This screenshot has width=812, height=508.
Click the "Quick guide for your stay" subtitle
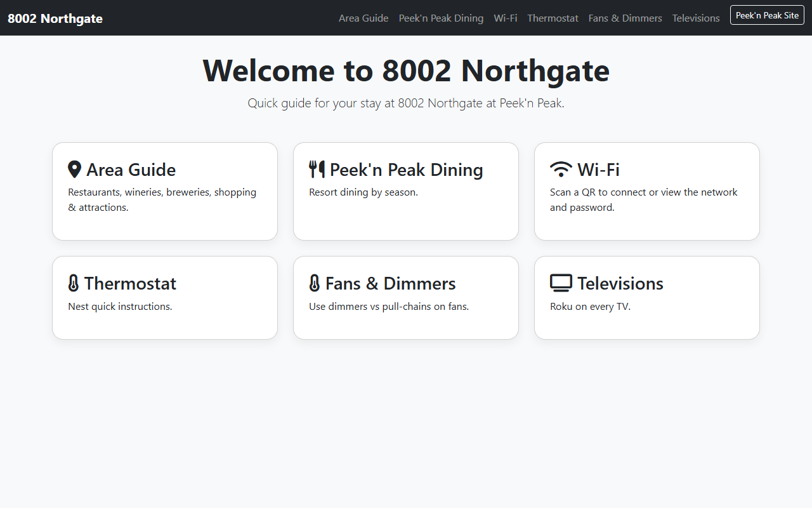pos(406,103)
